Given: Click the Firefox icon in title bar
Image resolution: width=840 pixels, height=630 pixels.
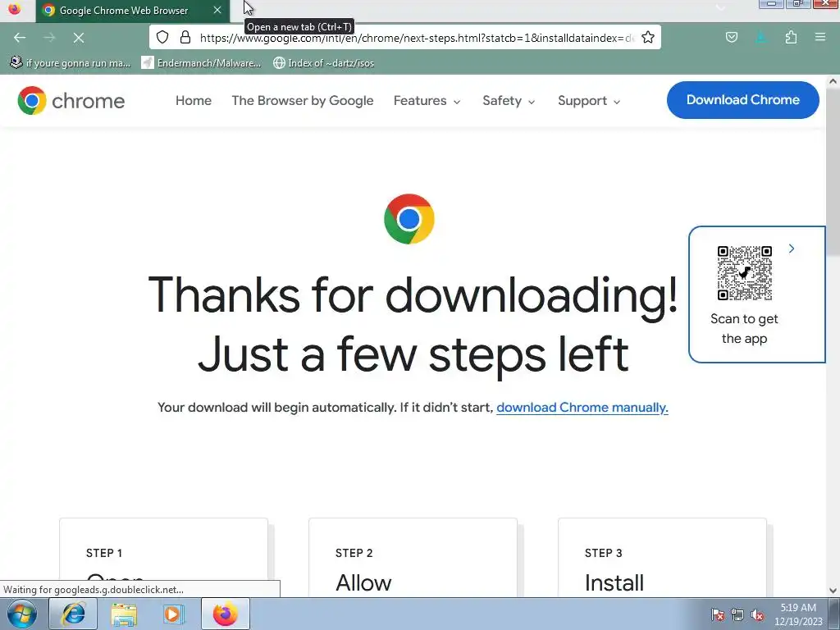Looking at the screenshot, I should pyautogui.click(x=15, y=10).
